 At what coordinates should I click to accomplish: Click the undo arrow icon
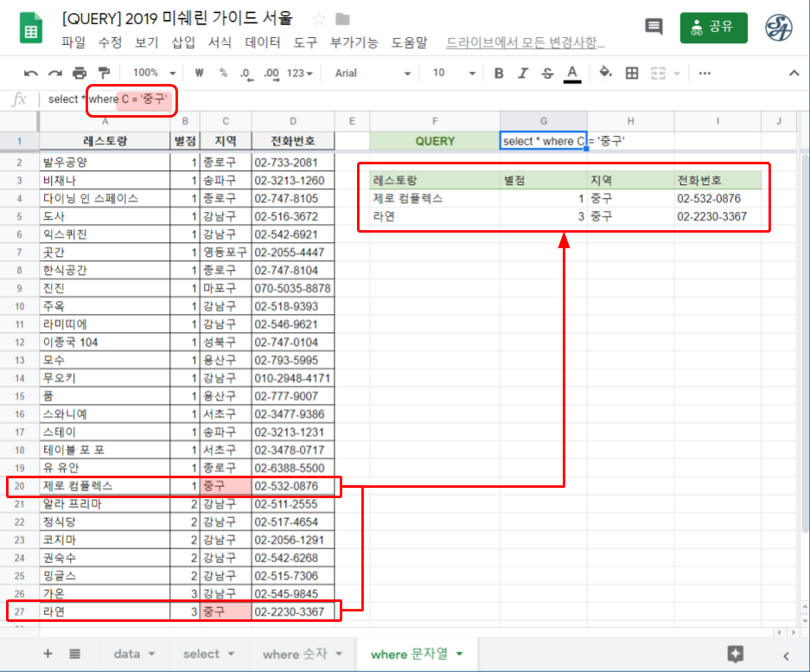31,74
